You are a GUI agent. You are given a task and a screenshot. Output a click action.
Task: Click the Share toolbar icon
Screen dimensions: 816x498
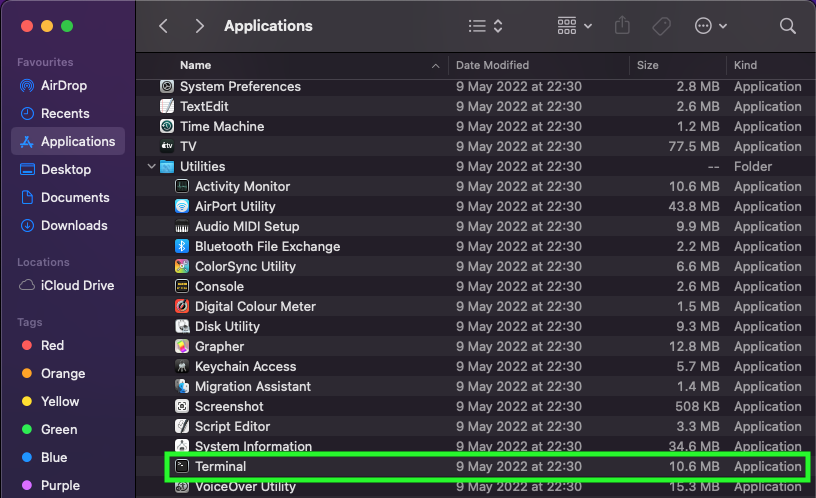coord(620,26)
